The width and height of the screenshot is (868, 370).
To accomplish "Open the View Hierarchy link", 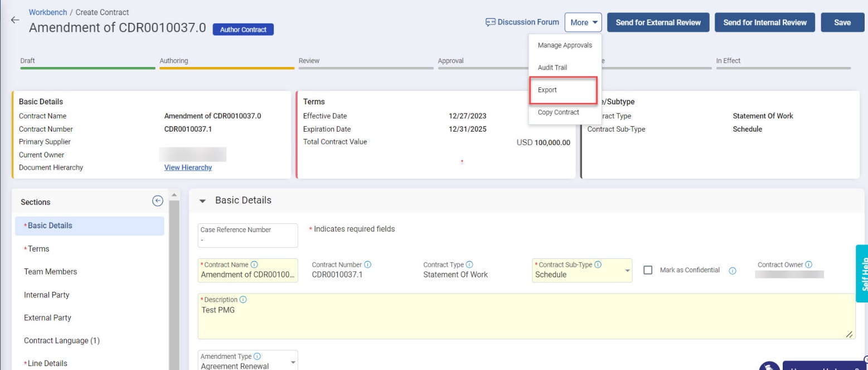I will click(x=188, y=167).
